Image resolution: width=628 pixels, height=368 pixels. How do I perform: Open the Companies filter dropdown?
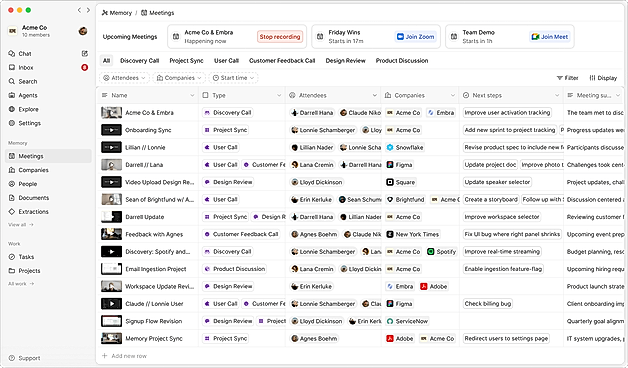pos(179,78)
